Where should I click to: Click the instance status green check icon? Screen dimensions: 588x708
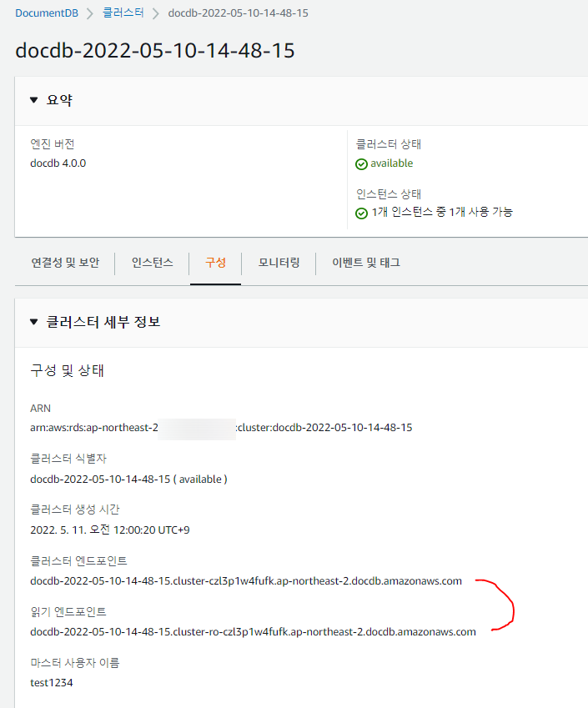(361, 213)
